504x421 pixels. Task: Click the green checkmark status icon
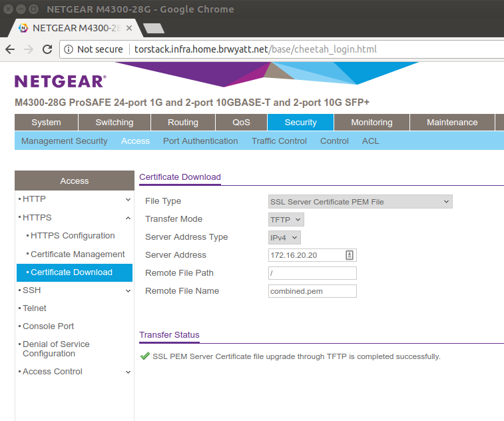coord(145,356)
